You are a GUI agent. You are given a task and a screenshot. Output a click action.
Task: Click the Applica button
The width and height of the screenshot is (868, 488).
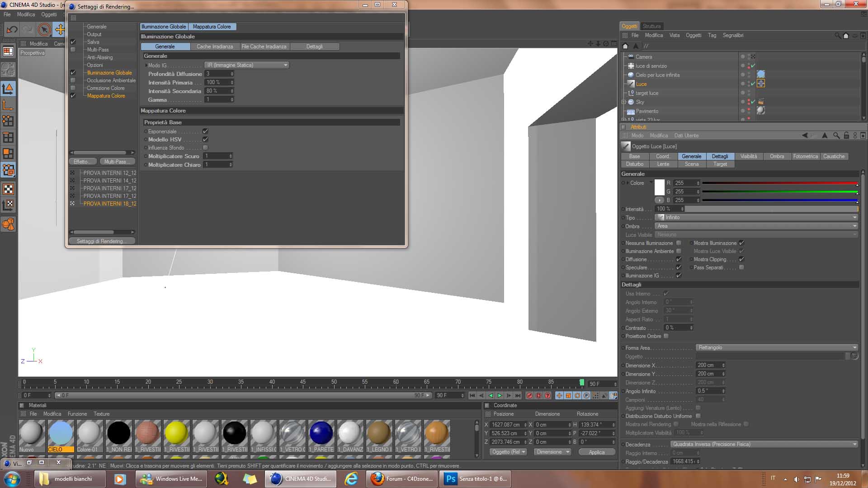click(596, 452)
